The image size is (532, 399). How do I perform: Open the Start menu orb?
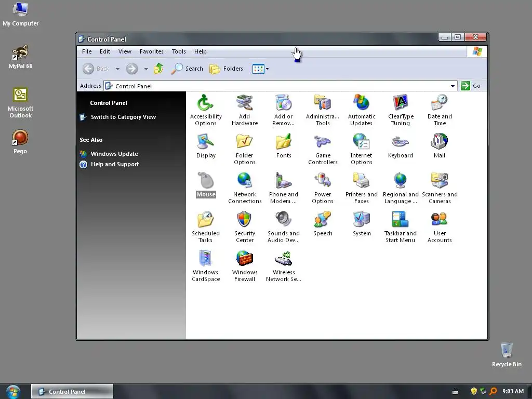coord(13,392)
